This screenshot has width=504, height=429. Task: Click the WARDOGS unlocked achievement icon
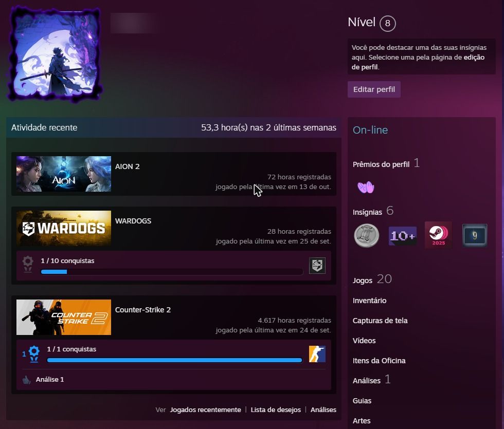click(317, 266)
